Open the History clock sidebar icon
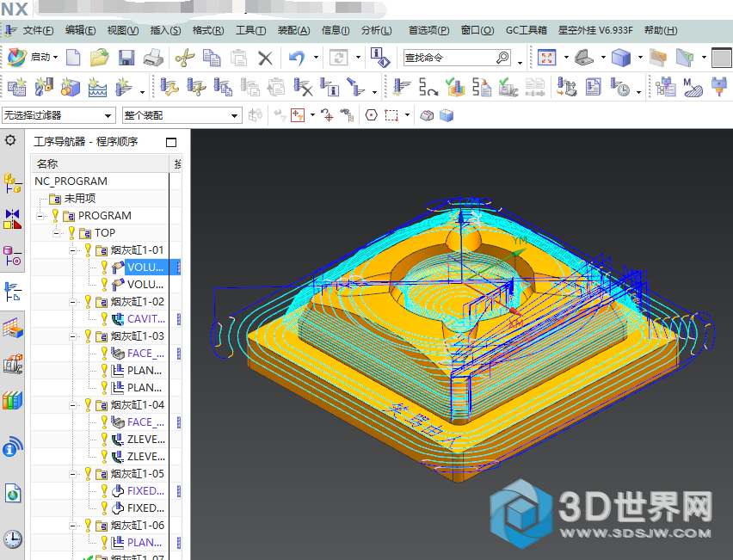The image size is (733, 560). pos(13,539)
